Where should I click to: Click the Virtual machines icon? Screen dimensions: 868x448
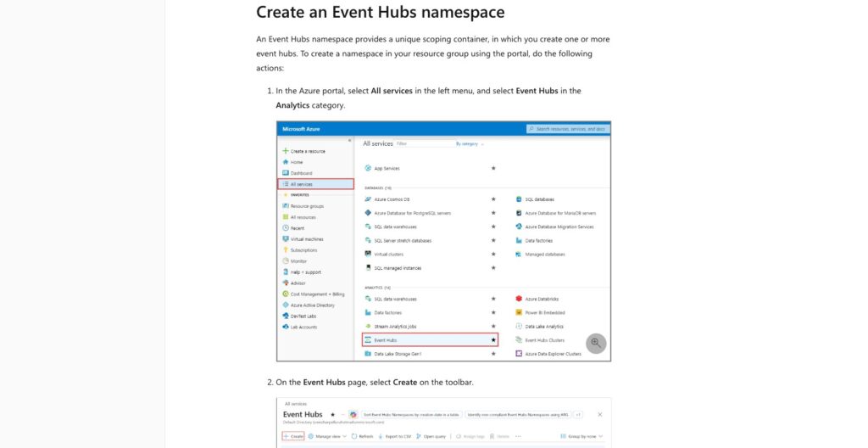point(286,239)
